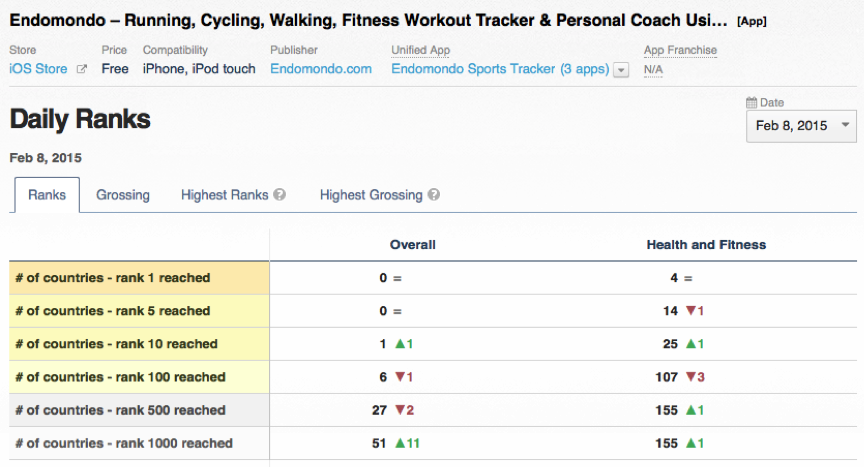Click red down arrow in Overall rank 100 row
This screenshot has width=865, height=468.
[397, 377]
